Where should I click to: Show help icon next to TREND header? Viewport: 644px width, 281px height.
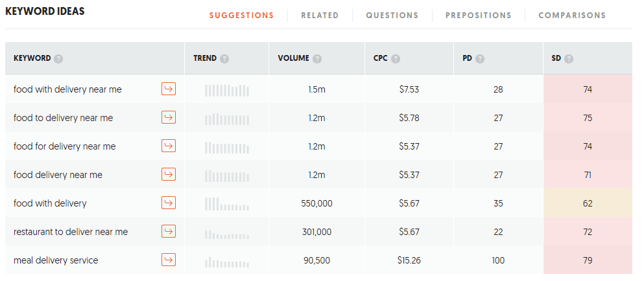click(x=224, y=59)
